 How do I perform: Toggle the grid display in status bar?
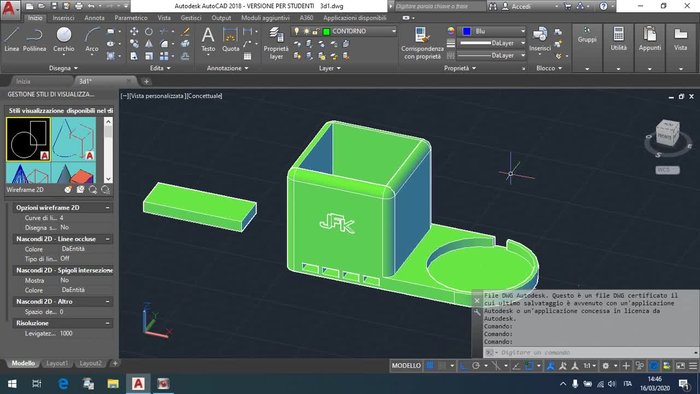point(430,365)
